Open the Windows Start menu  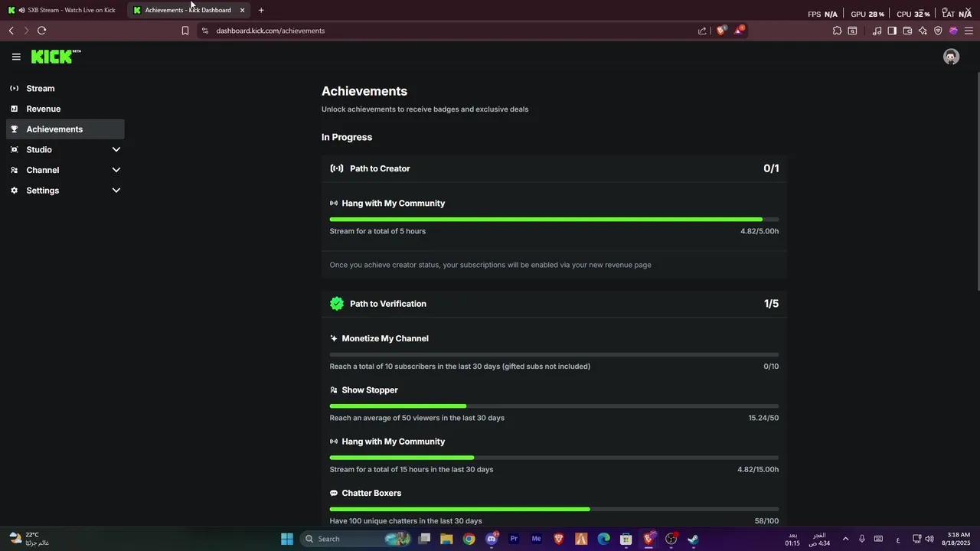click(x=287, y=539)
